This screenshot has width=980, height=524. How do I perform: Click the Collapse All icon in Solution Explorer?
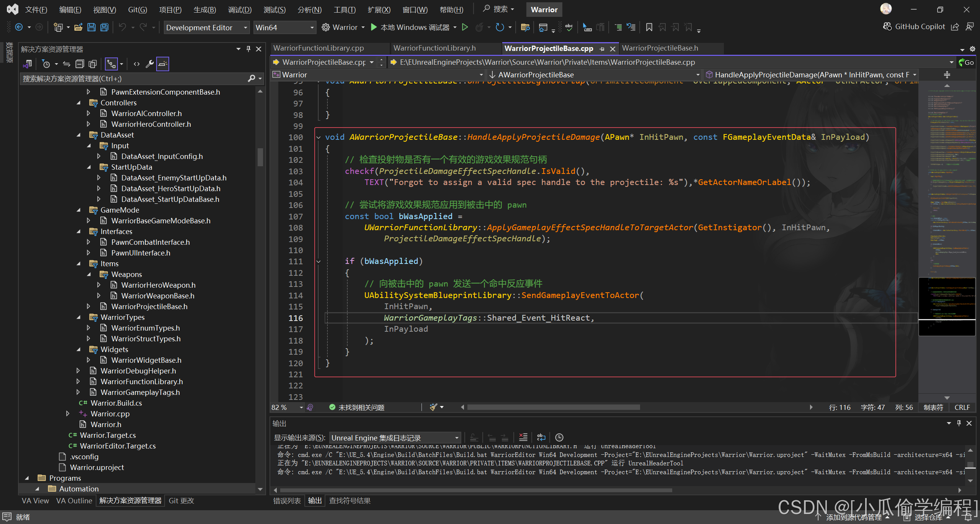(x=80, y=64)
